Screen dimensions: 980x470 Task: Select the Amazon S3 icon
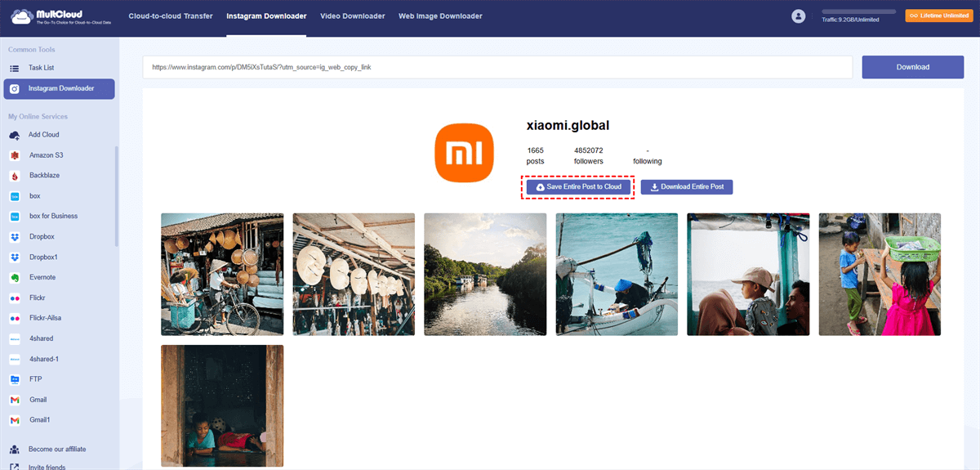14,155
